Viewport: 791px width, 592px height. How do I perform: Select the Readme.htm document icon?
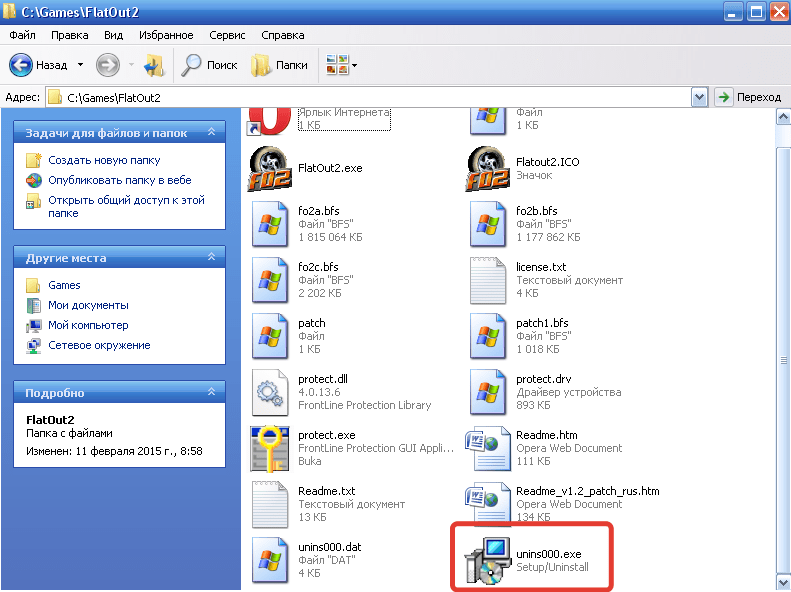point(487,448)
